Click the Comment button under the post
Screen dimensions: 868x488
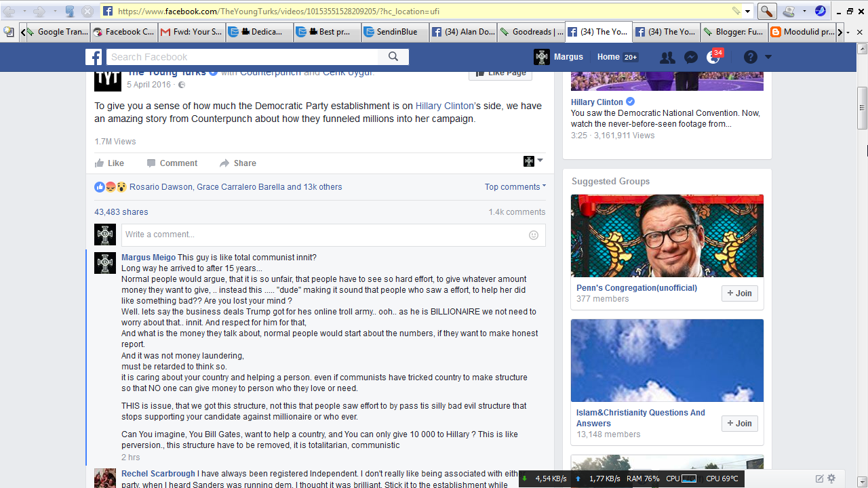click(x=172, y=163)
